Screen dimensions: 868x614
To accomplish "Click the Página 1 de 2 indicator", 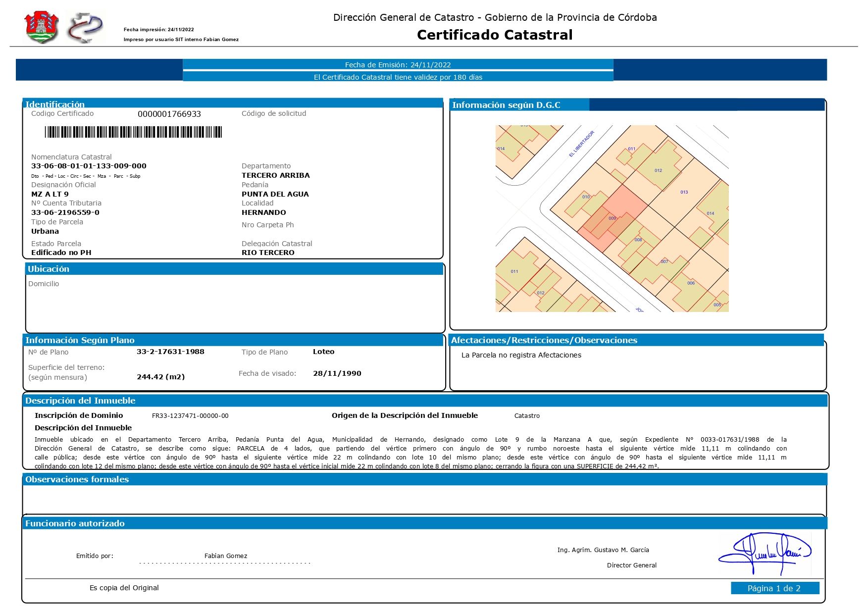I will 774,588.
